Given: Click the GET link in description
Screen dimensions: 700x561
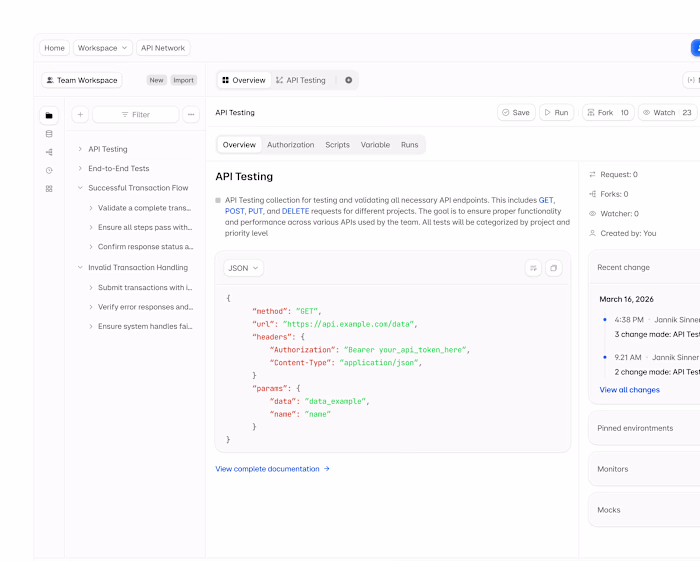Looking at the screenshot, I should [x=546, y=200].
